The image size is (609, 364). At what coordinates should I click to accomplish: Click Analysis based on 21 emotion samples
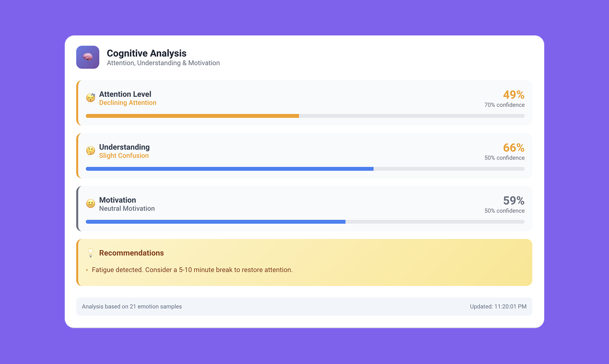click(132, 307)
